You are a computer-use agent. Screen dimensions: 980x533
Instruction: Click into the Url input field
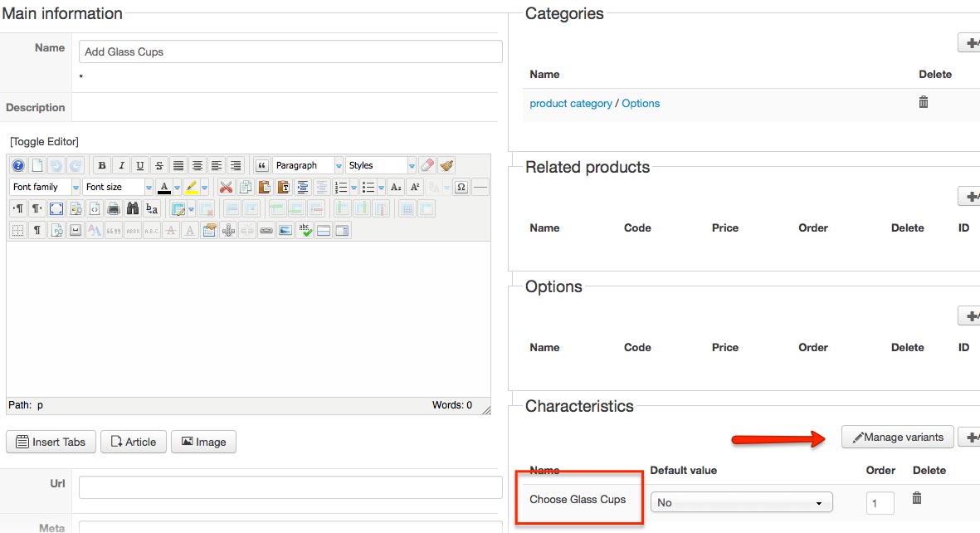click(x=290, y=487)
